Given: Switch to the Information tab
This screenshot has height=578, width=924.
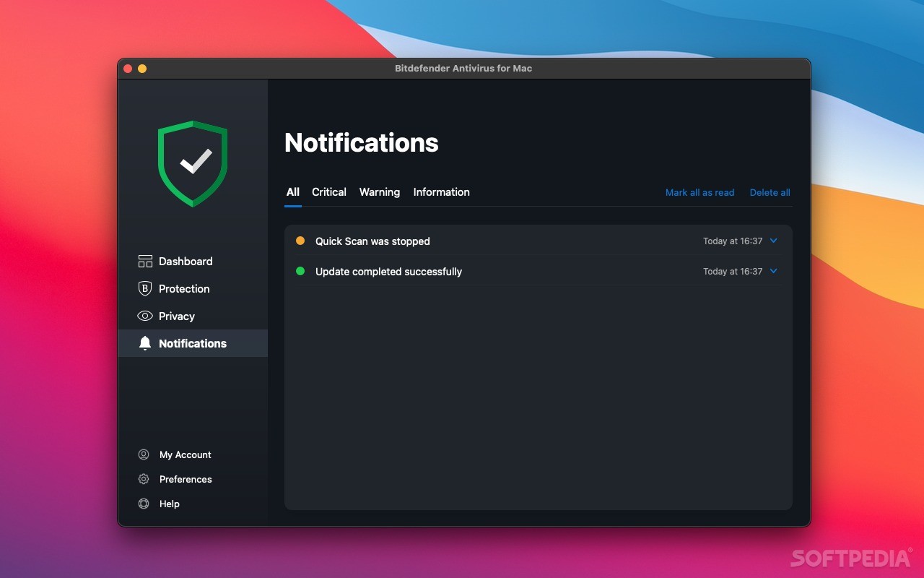Looking at the screenshot, I should [442, 192].
